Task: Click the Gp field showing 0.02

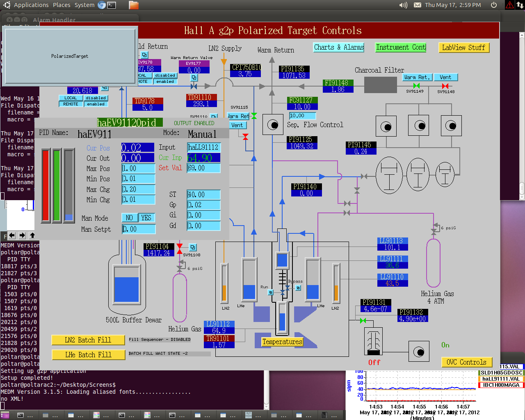Action: click(x=204, y=205)
